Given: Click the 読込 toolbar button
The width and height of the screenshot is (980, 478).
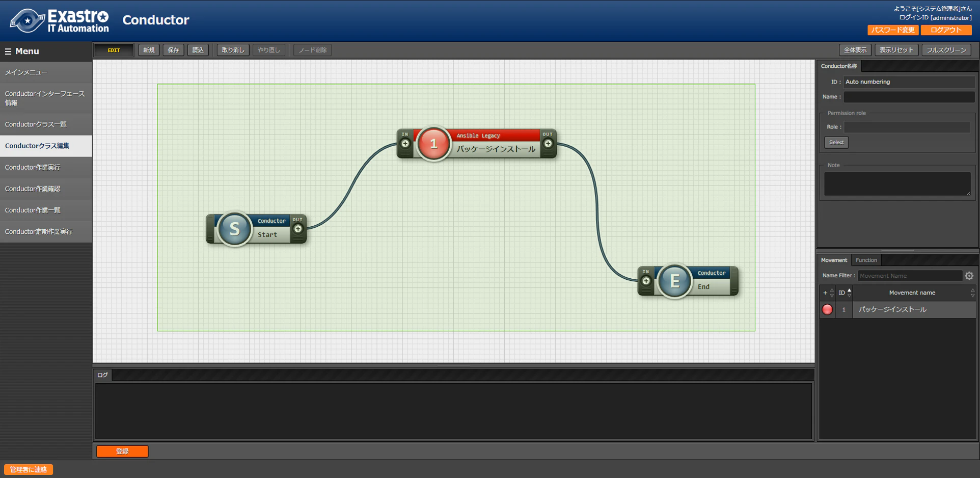Looking at the screenshot, I should click(198, 50).
